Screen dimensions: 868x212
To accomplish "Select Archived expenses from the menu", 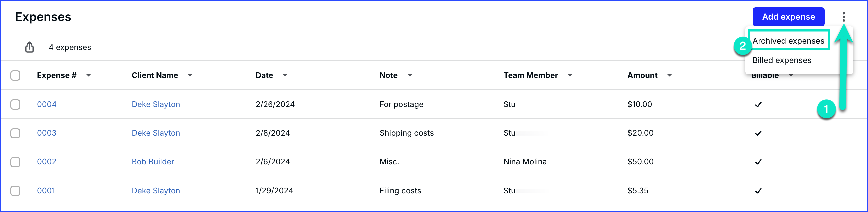I will click(x=788, y=41).
